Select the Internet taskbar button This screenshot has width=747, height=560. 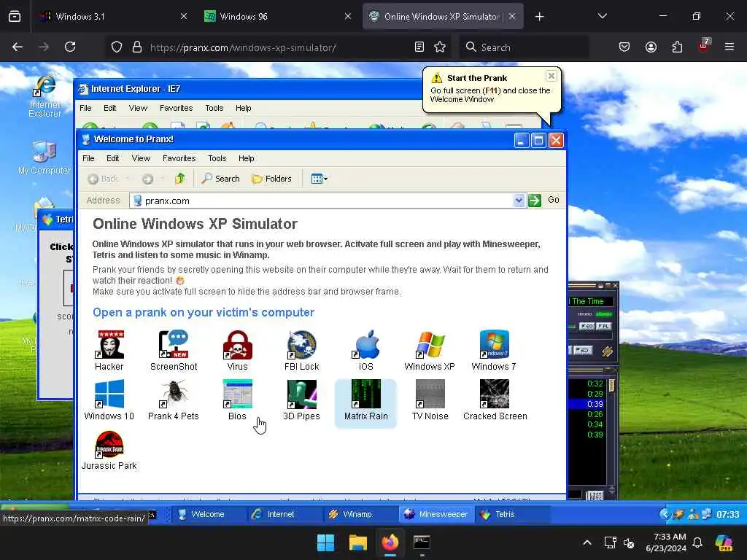284,514
